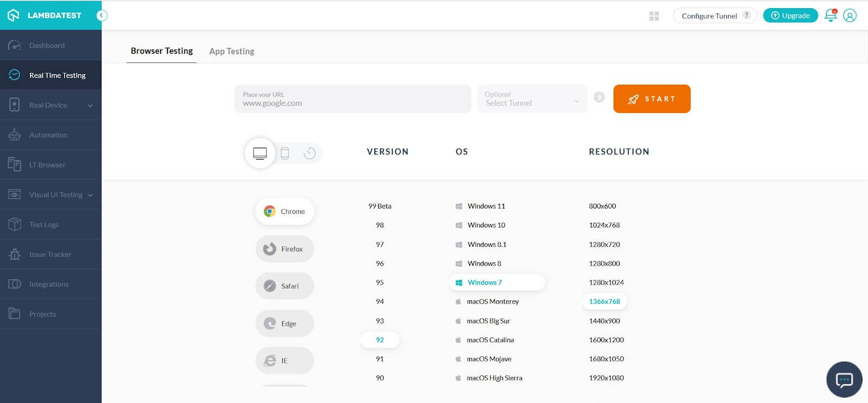Click the grid apps icon in header
The image size is (868, 403).
click(x=654, y=16)
